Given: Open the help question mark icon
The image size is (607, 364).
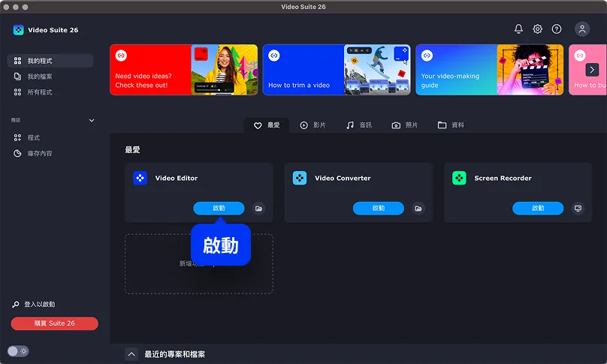Looking at the screenshot, I should [556, 29].
